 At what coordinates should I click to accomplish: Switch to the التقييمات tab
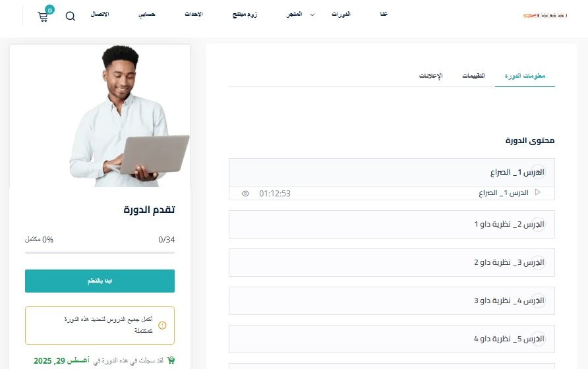(x=473, y=76)
